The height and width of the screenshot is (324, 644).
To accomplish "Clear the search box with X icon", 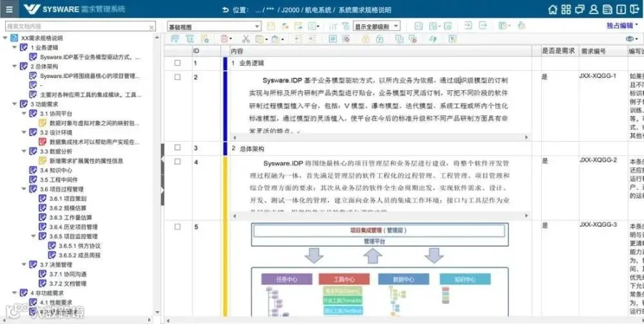I will coord(152,27).
